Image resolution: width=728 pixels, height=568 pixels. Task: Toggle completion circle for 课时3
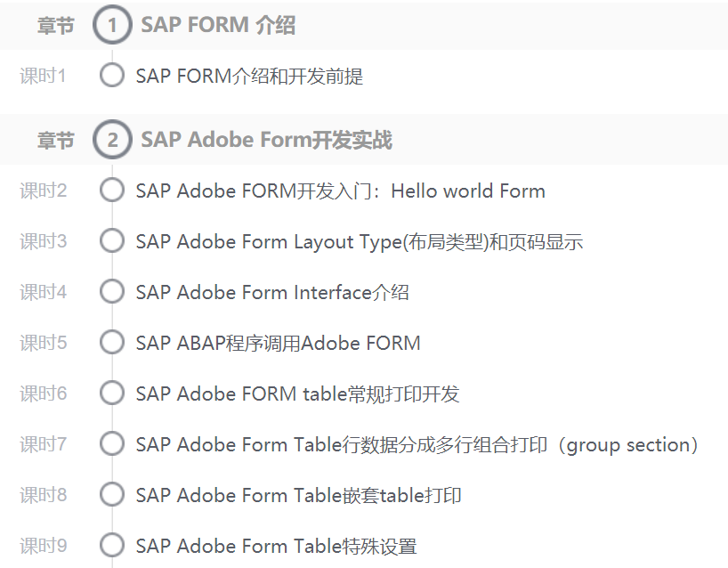111,240
